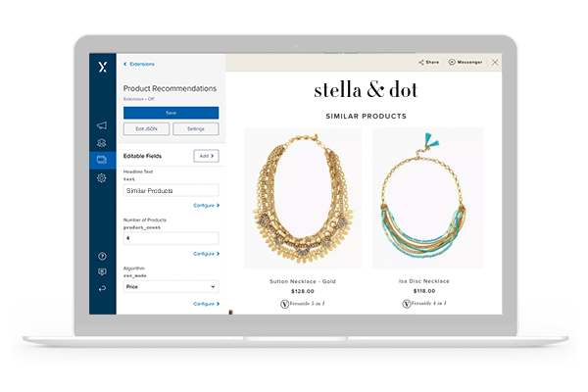Open the gear settings sidebar icon
Screen dimensions: 588x392
102,177
